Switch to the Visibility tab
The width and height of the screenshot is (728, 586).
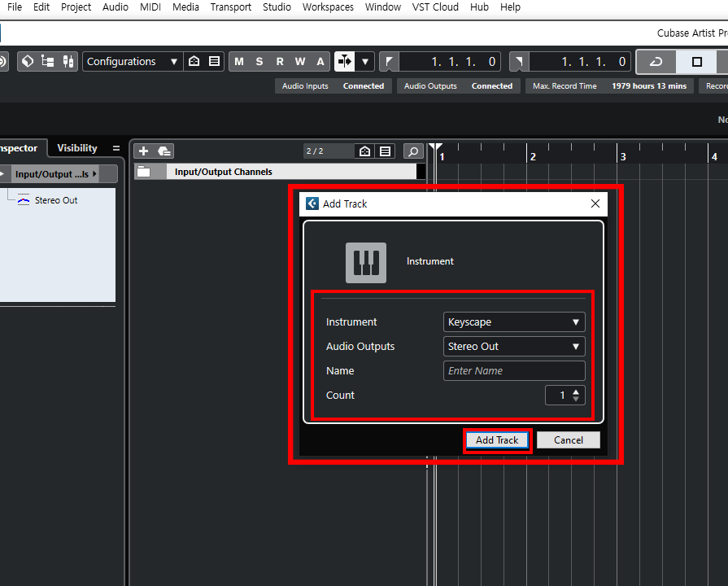(x=77, y=148)
